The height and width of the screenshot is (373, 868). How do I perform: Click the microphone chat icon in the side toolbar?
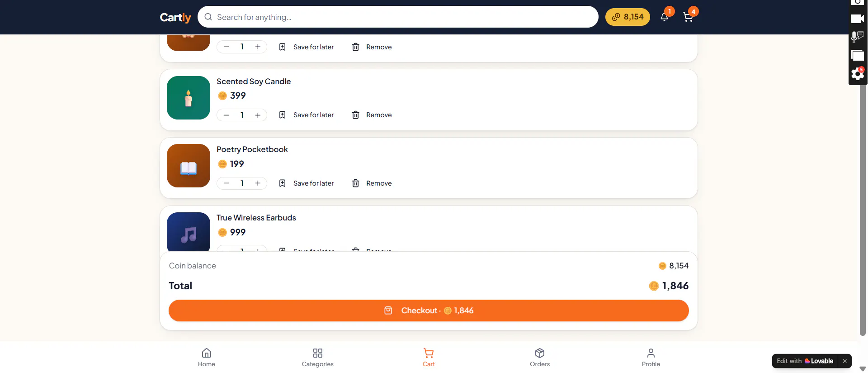[858, 37]
